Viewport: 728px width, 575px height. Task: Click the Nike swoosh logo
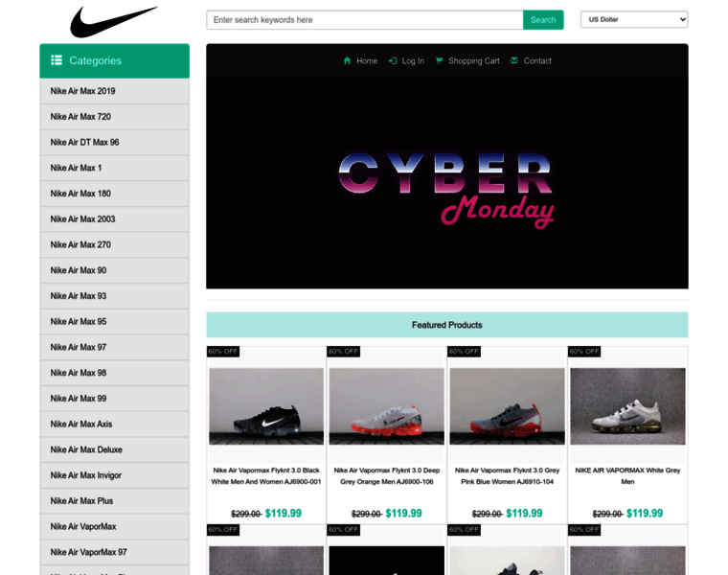point(114,21)
